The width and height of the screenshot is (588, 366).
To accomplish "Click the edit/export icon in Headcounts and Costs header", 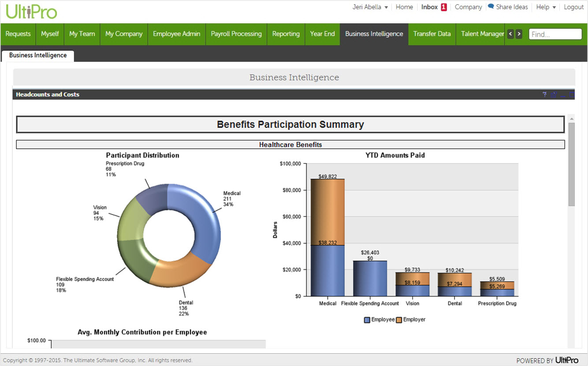I will point(554,94).
